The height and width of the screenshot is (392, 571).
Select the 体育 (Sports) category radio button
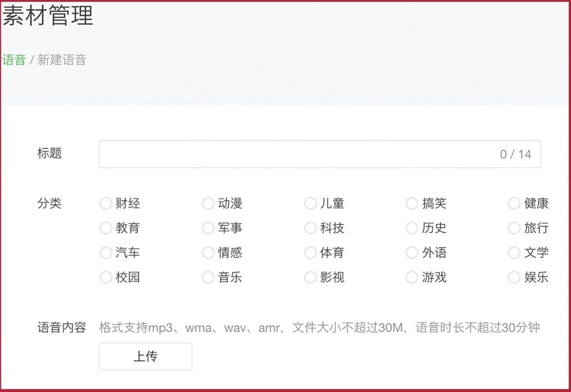310,252
